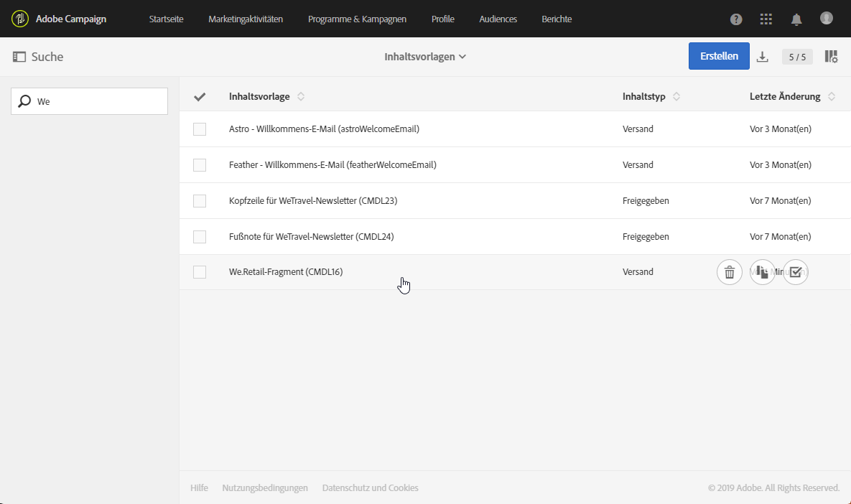Expand the Inhaltsvorlagen dropdown title
851x504 pixels.
[425, 57]
